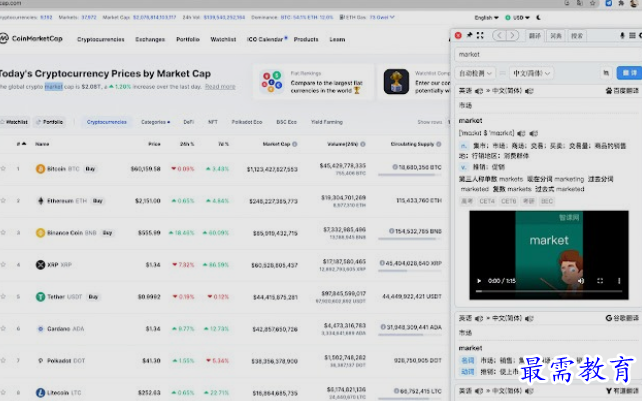Click the blue translate button

[629, 73]
